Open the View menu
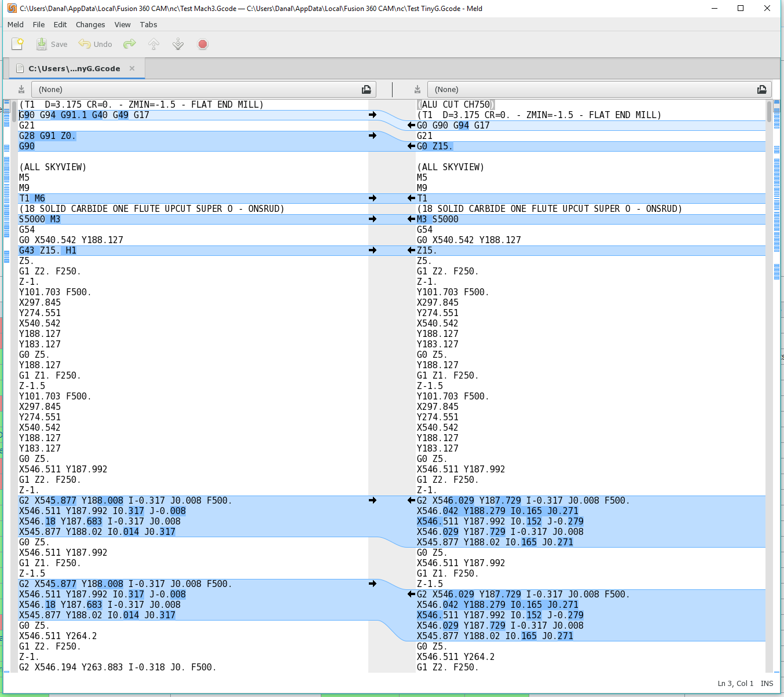784x697 pixels. [122, 24]
